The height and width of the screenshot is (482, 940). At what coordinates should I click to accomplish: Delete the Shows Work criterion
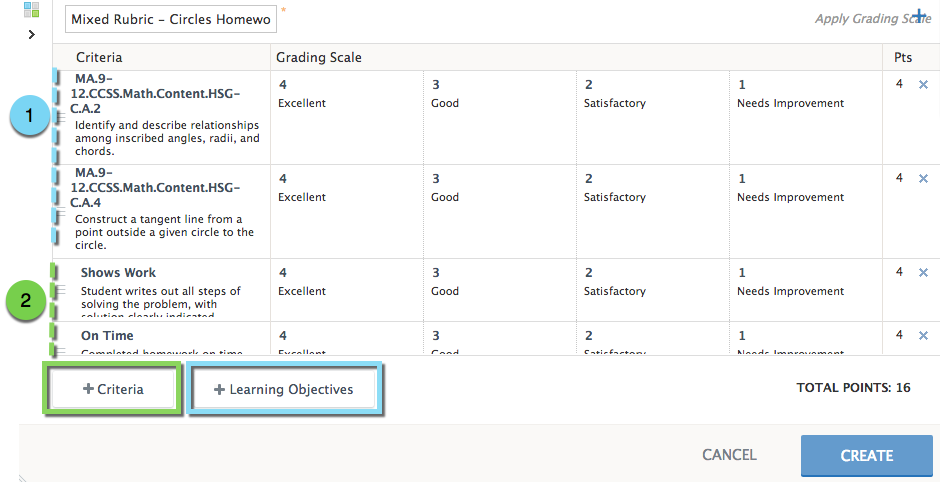point(923,272)
